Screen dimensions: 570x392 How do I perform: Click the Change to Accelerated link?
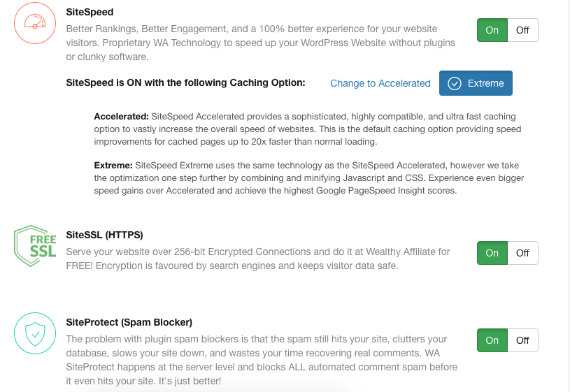[380, 83]
